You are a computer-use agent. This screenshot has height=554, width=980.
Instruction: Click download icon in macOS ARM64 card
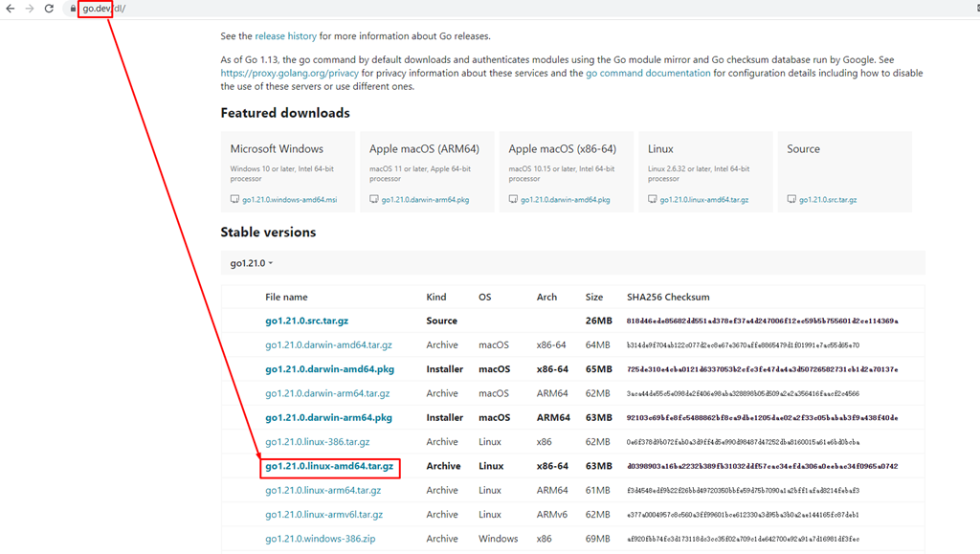[374, 199]
